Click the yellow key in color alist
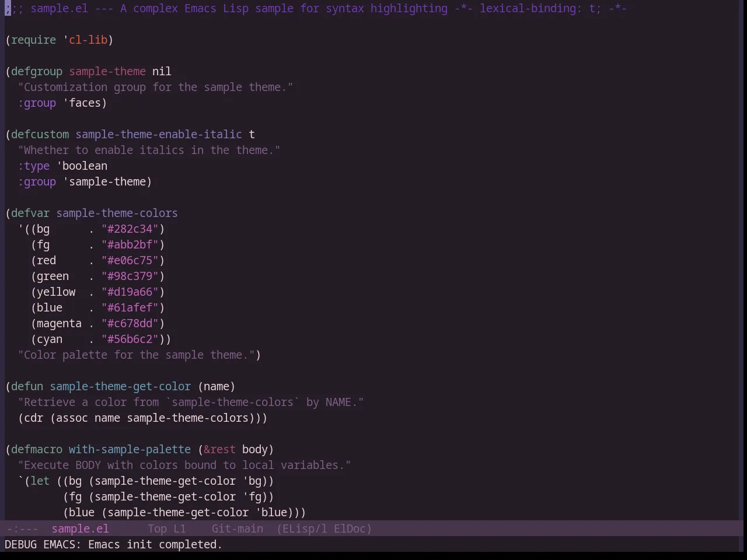The height and width of the screenshot is (560, 747). pos(56,292)
